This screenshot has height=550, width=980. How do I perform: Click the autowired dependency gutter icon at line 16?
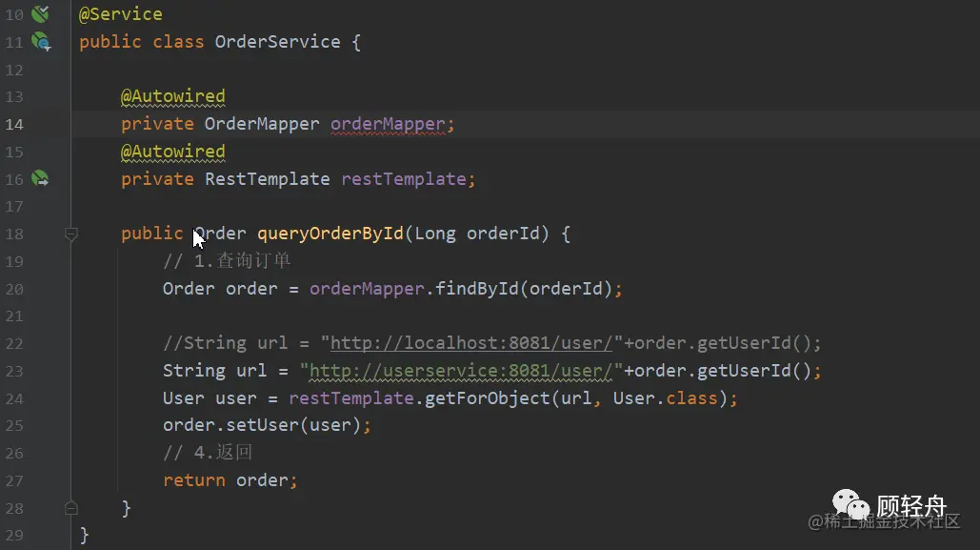coord(41,179)
